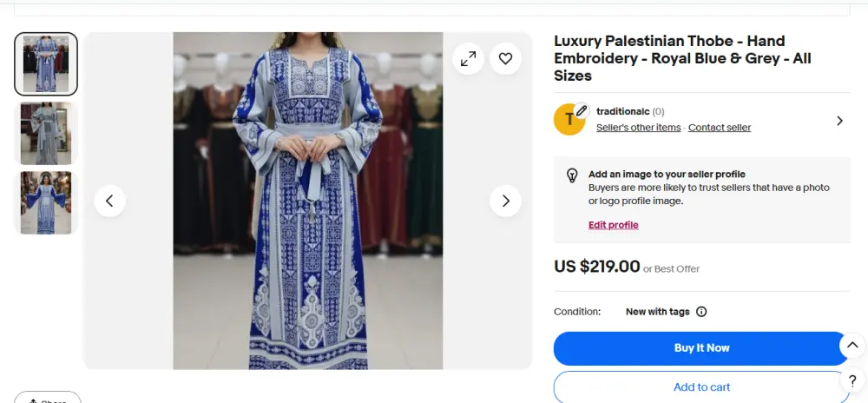The height and width of the screenshot is (403, 868).
Task: Click the pencil edit icon on seller avatar
Action: [x=582, y=110]
